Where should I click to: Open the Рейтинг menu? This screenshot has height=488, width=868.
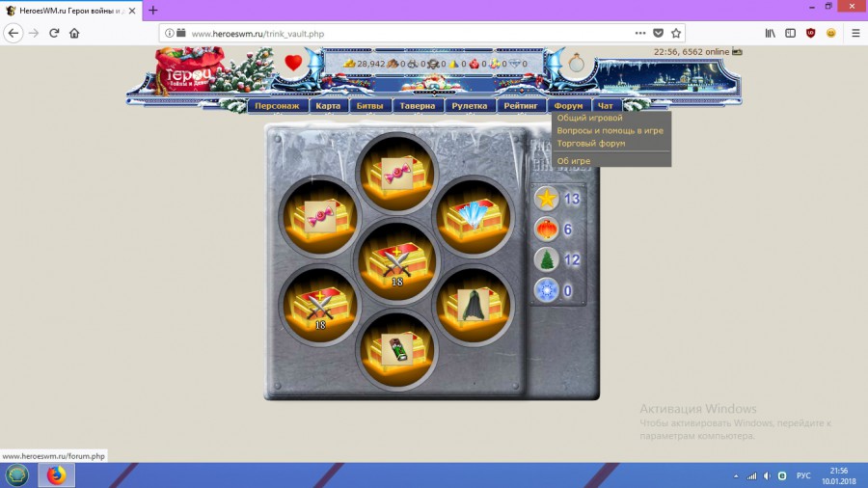tap(521, 106)
